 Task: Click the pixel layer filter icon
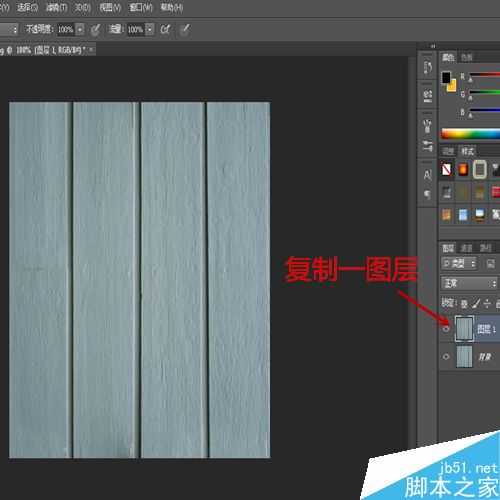pyautogui.click(x=490, y=264)
